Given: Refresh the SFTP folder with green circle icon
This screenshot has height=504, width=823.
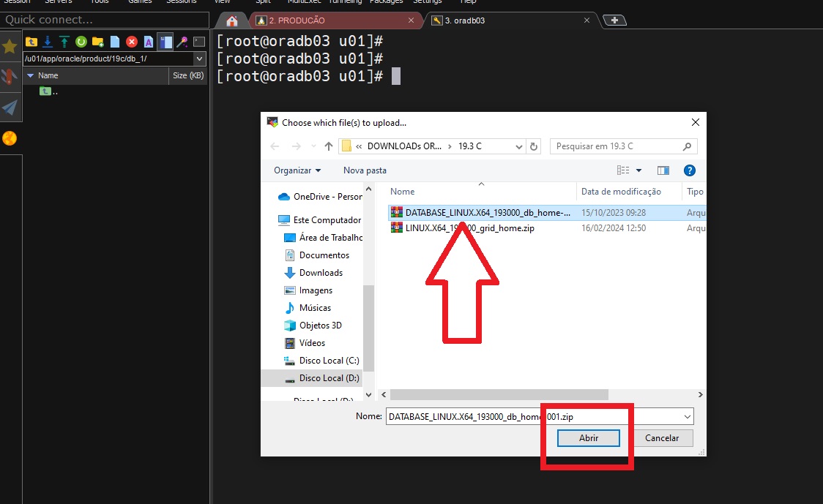Looking at the screenshot, I should 81,42.
